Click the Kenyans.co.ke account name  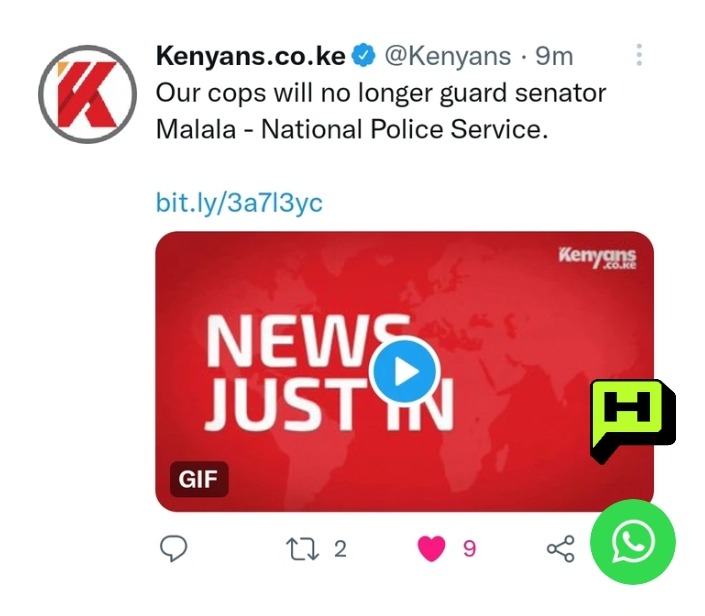point(251,56)
